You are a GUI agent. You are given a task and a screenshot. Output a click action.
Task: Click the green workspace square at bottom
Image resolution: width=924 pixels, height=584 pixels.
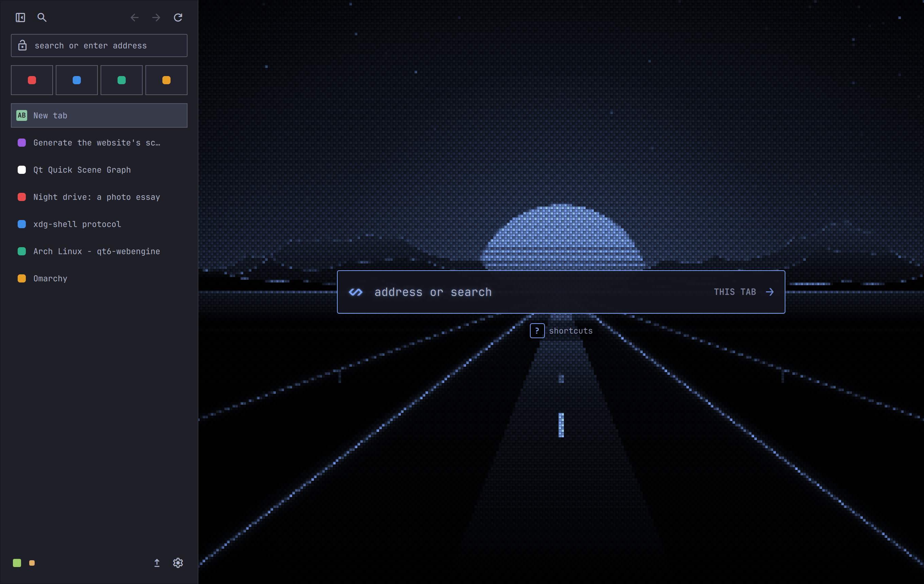[17, 563]
